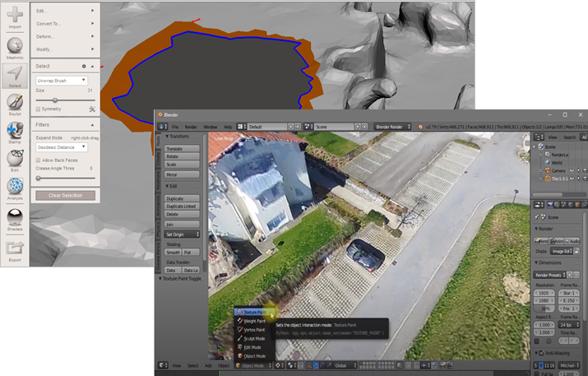Click the OpenGL render active viewport icon
Screen dimensions: 588x376
click(442, 365)
